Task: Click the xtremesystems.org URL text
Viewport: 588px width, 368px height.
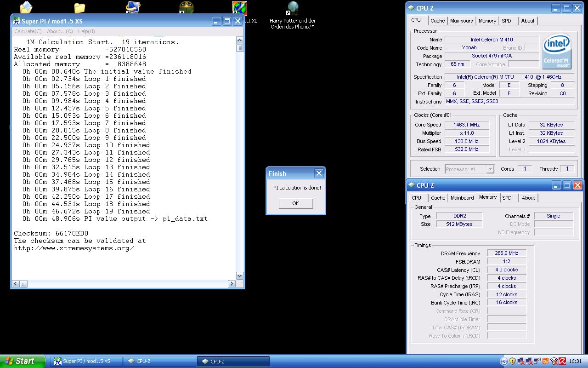Action: pos(74,248)
